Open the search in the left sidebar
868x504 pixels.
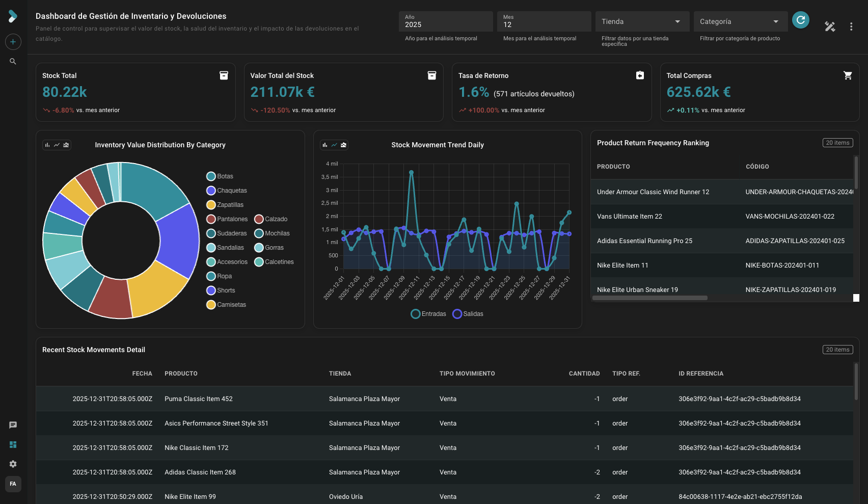13,61
